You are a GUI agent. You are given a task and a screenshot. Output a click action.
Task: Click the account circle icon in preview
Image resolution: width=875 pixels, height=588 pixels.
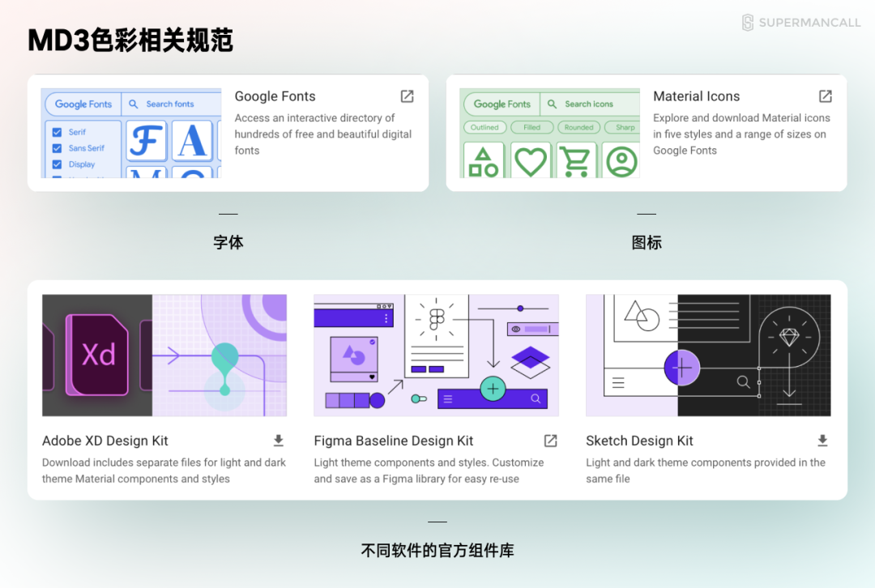point(621,162)
